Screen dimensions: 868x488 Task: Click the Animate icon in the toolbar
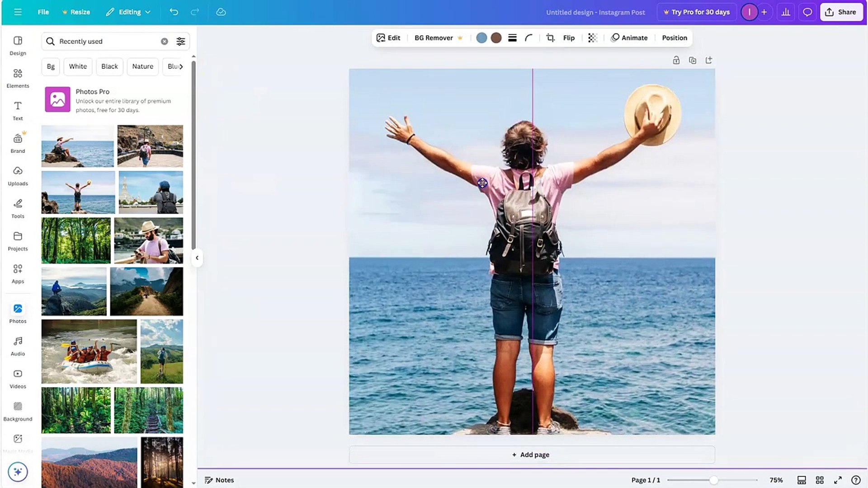tap(615, 38)
